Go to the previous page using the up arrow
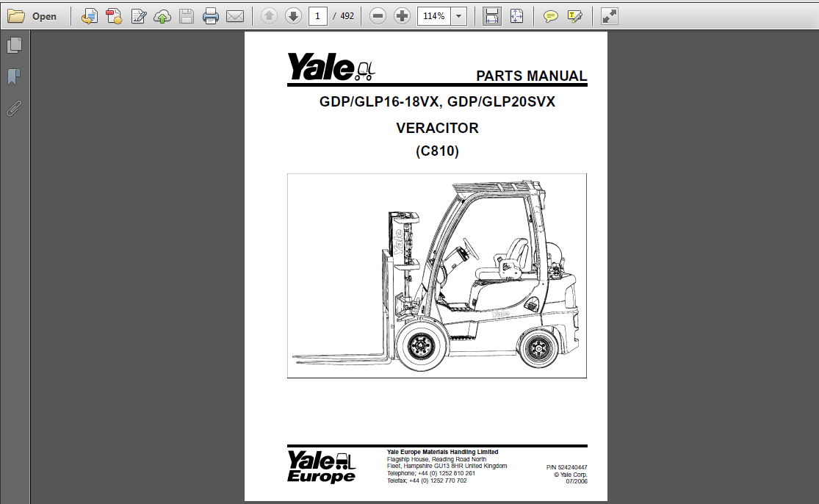This screenshot has width=819, height=504. point(269,16)
